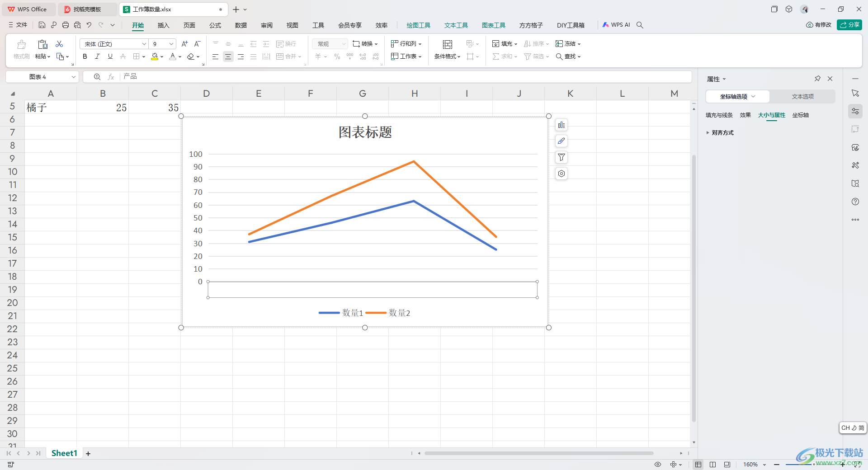Open 条件格式 conditional formatting
868x470 pixels.
[x=447, y=50]
